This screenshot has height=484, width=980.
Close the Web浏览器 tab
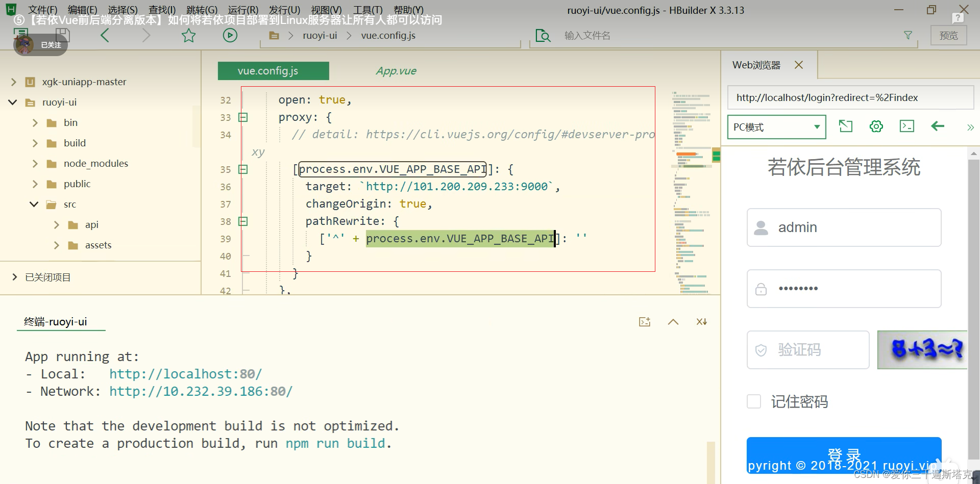click(x=799, y=65)
